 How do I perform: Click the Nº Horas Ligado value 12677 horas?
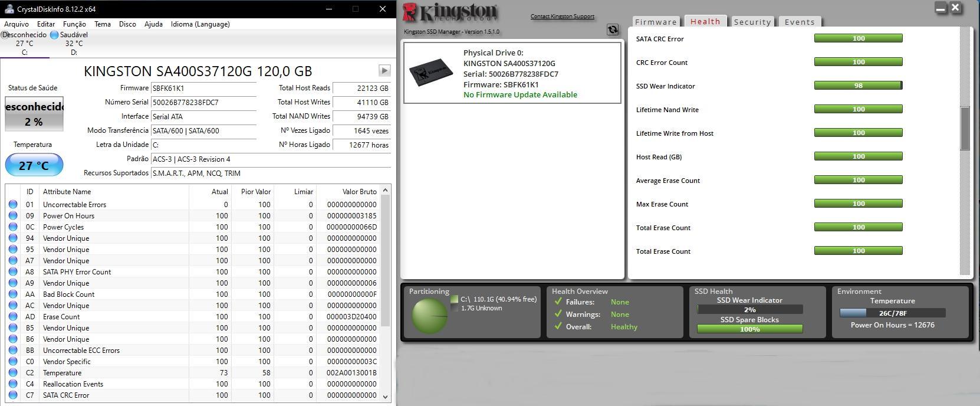(x=361, y=145)
